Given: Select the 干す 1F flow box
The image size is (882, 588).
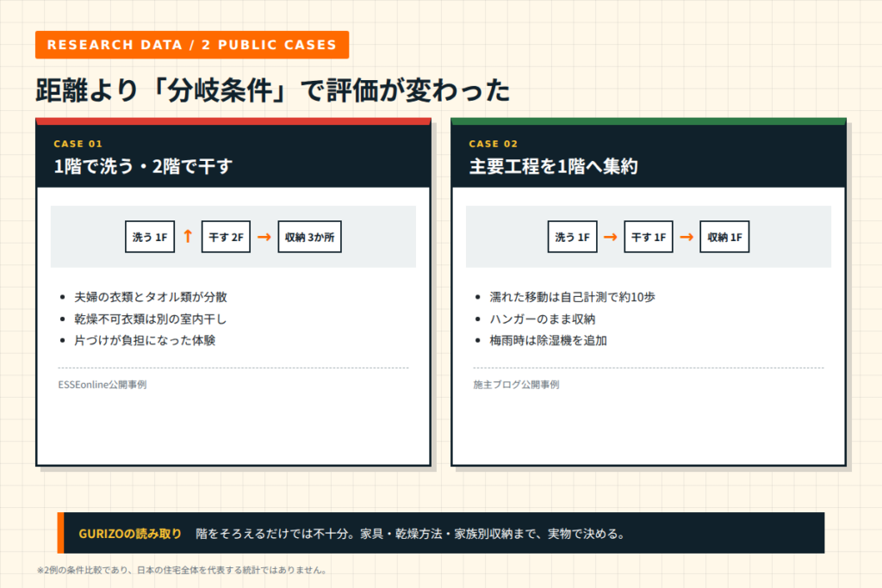Looking at the screenshot, I should pos(648,237).
